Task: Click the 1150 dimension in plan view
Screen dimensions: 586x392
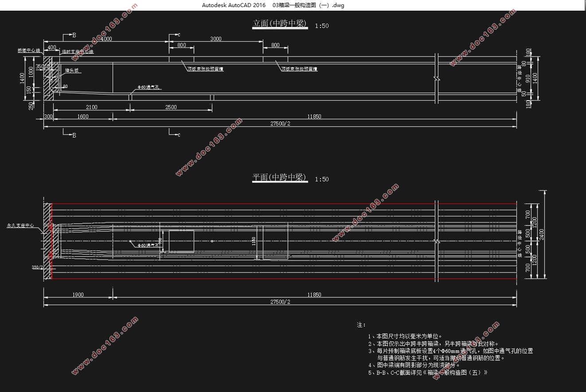Action: (254, 241)
